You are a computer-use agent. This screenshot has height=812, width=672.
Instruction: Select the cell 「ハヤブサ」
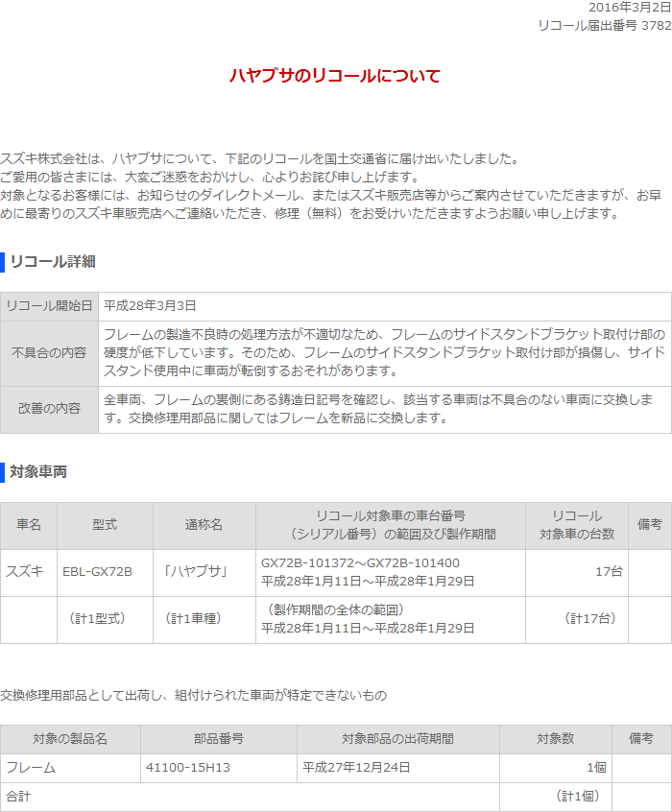coord(204,573)
